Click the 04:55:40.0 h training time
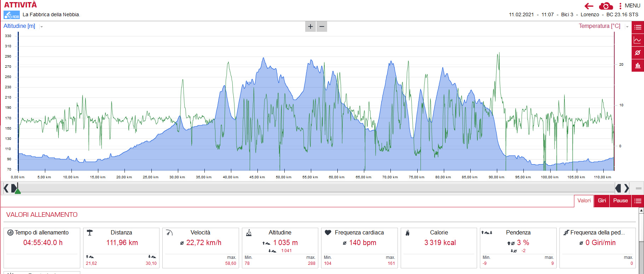 point(43,243)
